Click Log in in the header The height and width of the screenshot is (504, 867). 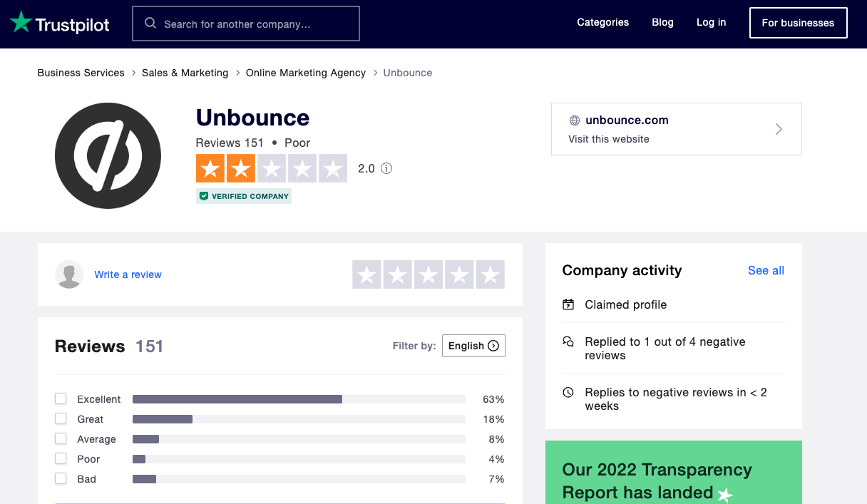[712, 23]
